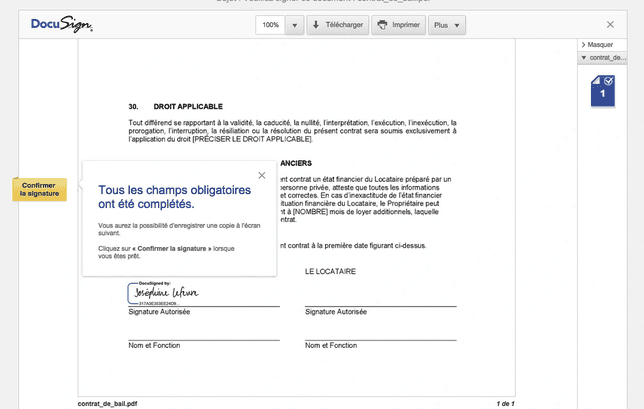Print the document with Imprimer
Screen dimensions: 644x409
click(398, 25)
